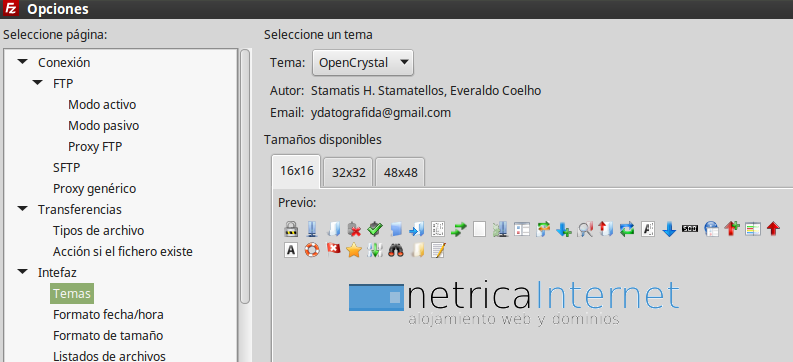Click the padlock preview icon
The image size is (793, 362).
click(290, 229)
